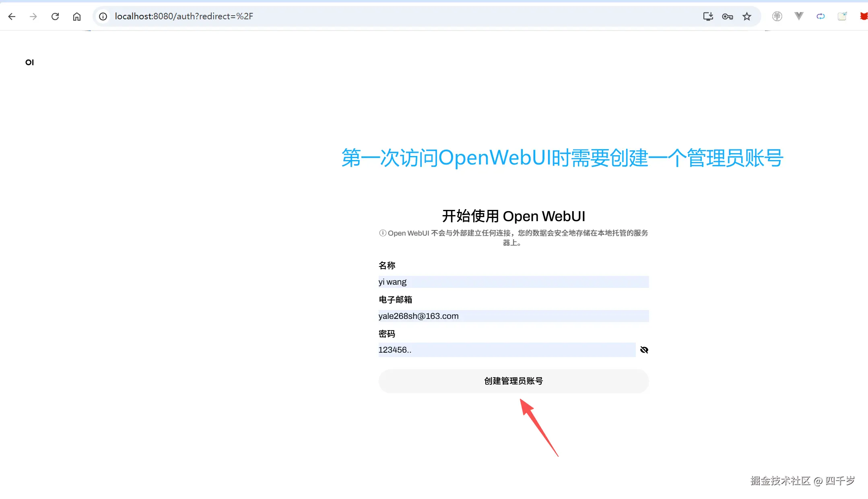Screen dimensions: 868x499
Task: Toggle password visibility with the eye icon
Action: [x=644, y=349]
